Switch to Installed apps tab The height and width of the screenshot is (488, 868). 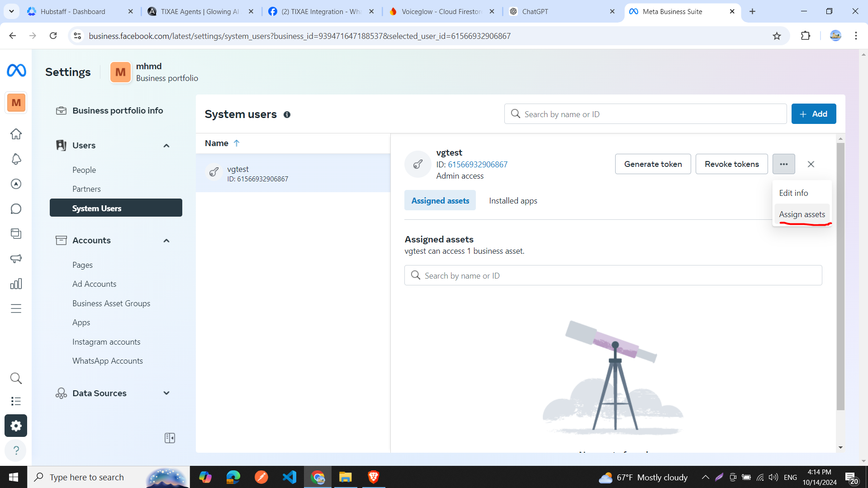pos(513,201)
